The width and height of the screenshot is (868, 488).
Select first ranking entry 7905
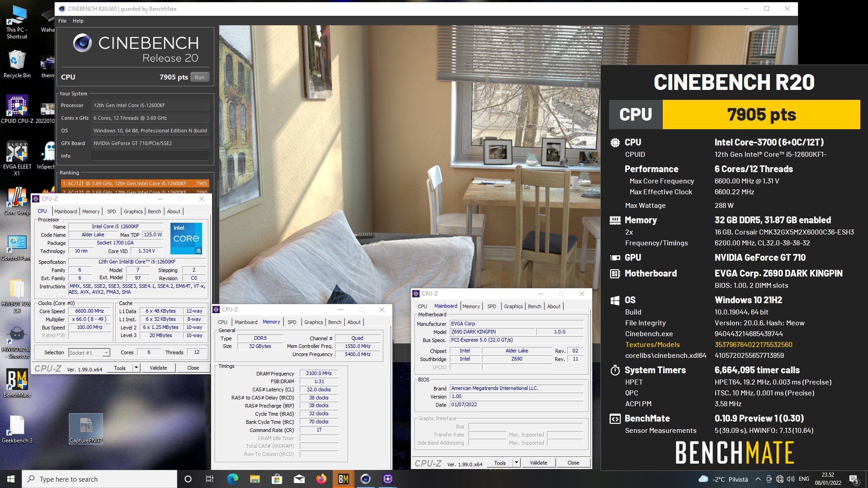[135, 183]
